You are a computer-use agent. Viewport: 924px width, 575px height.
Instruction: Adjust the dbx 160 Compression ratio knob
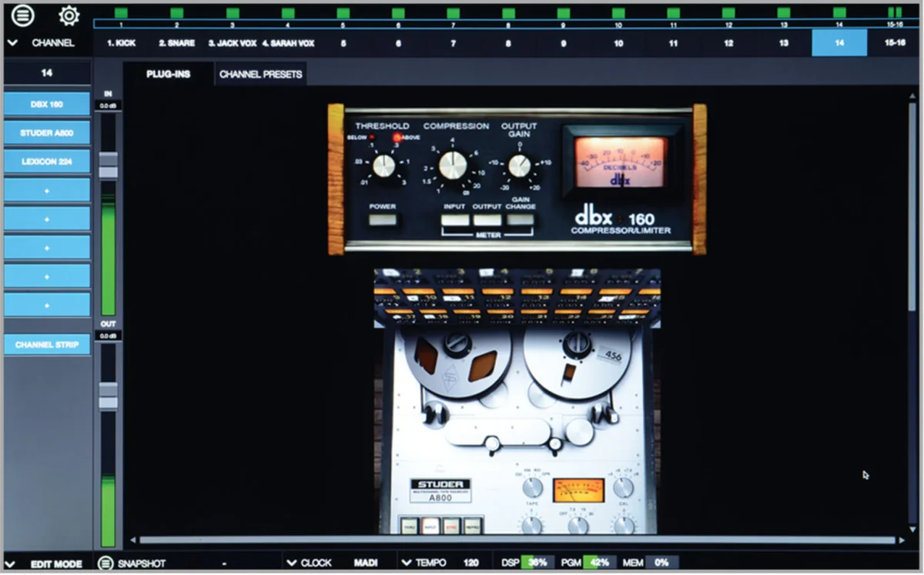[453, 164]
